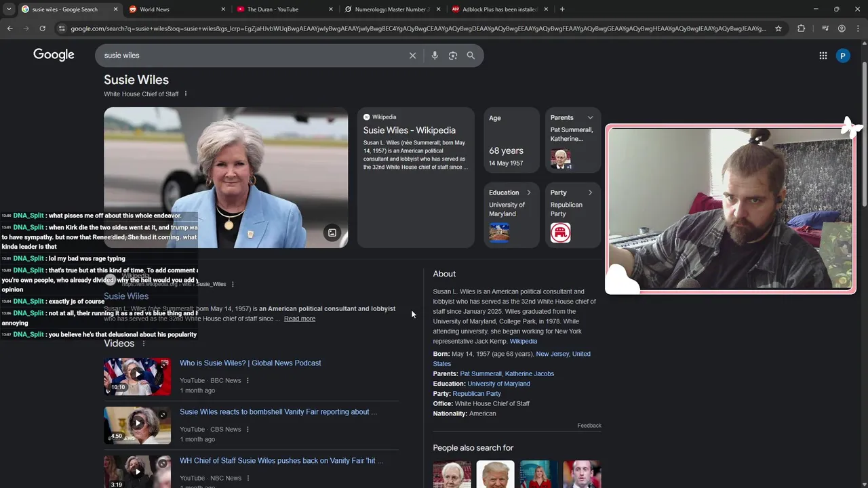Open Who is Susie Wiles? Global News Podcast
The width and height of the screenshot is (868, 488).
click(x=250, y=363)
